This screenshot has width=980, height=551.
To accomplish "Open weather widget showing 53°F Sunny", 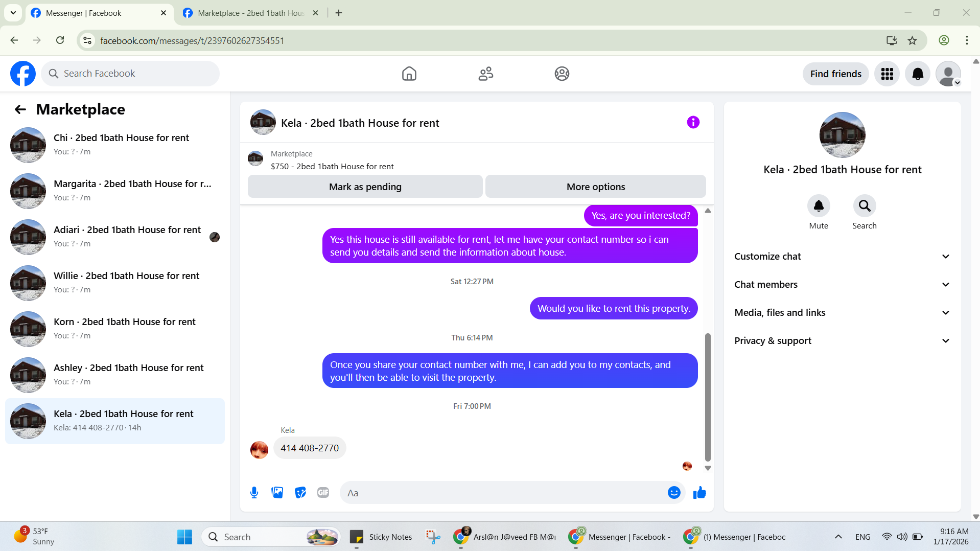I will coord(34,537).
